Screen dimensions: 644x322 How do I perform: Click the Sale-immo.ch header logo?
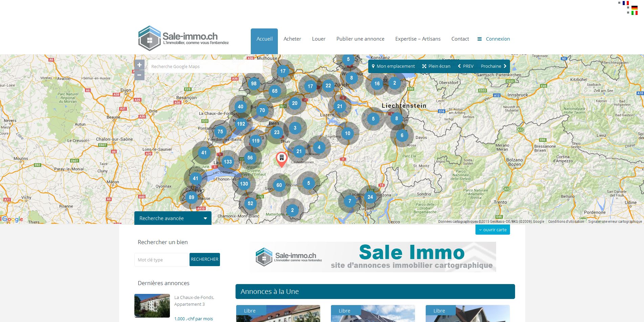pyautogui.click(x=183, y=38)
